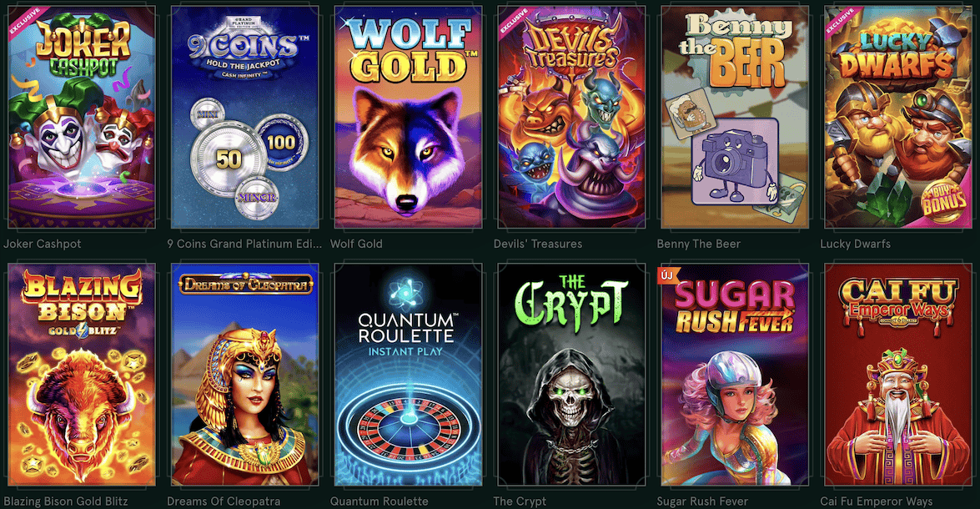Select the Dreams Of Cleopatra tile
Image resolution: width=980 pixels, height=509 pixels.
pos(245,375)
